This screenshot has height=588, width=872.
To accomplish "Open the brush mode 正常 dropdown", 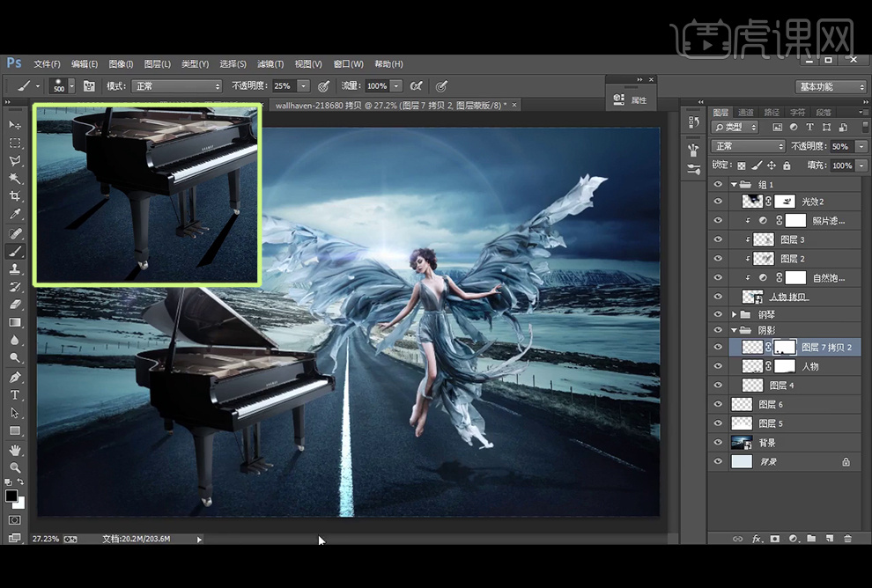I will (176, 86).
